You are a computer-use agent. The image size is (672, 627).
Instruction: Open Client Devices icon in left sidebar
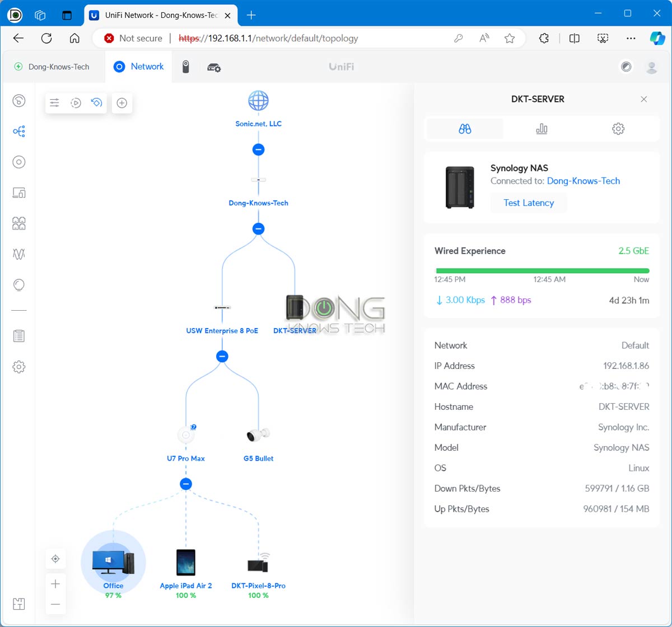click(19, 193)
